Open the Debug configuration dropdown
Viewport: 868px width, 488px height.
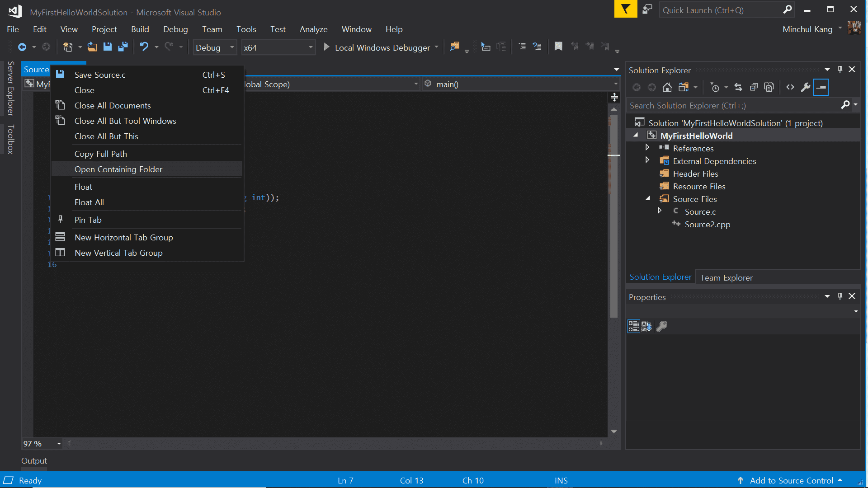tap(232, 47)
